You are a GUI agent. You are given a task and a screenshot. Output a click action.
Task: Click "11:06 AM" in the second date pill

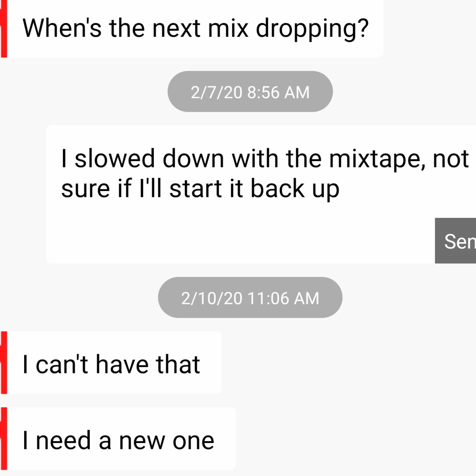tap(284, 298)
